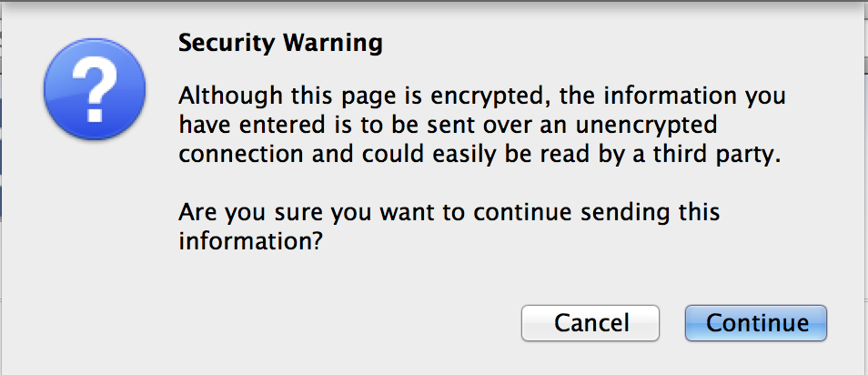Click the 'Are you sure' question line
This screenshot has width=868, height=375.
(x=449, y=213)
